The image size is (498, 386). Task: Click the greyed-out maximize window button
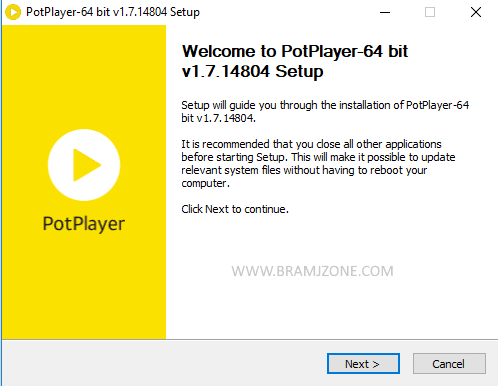[430, 12]
